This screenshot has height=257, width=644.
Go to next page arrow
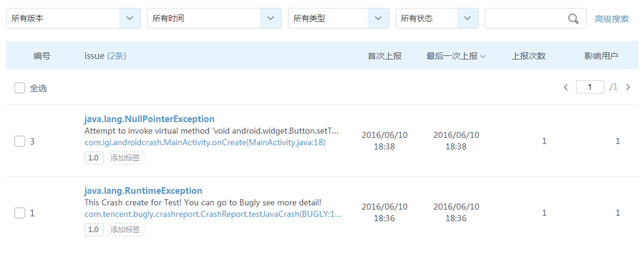[x=628, y=87]
